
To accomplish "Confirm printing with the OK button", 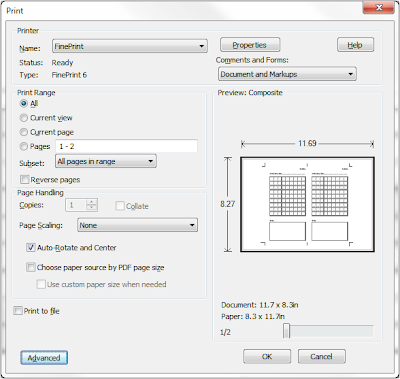I will click(267, 357).
